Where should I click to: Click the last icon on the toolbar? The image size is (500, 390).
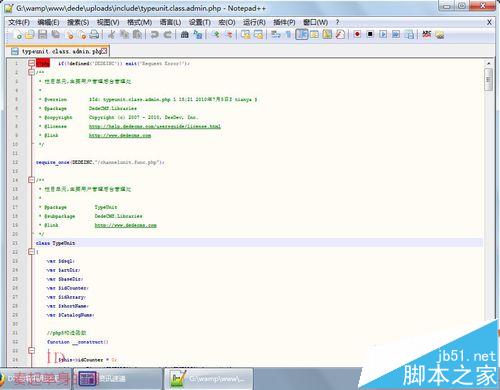coord(440,34)
